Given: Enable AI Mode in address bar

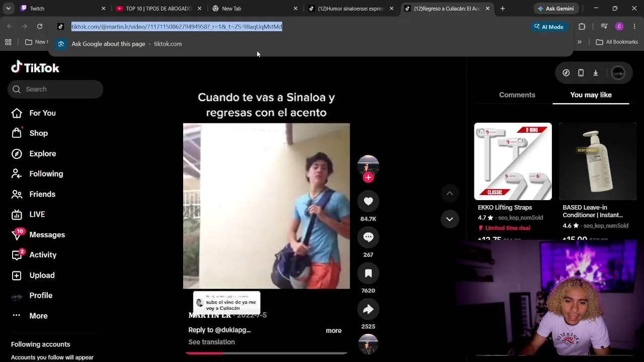Looking at the screenshot, I should coord(549,27).
